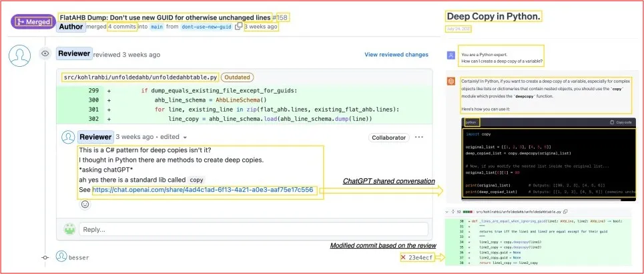The height and width of the screenshot is (274, 644).
Task: Click the Reply input field
Action: click(254, 230)
